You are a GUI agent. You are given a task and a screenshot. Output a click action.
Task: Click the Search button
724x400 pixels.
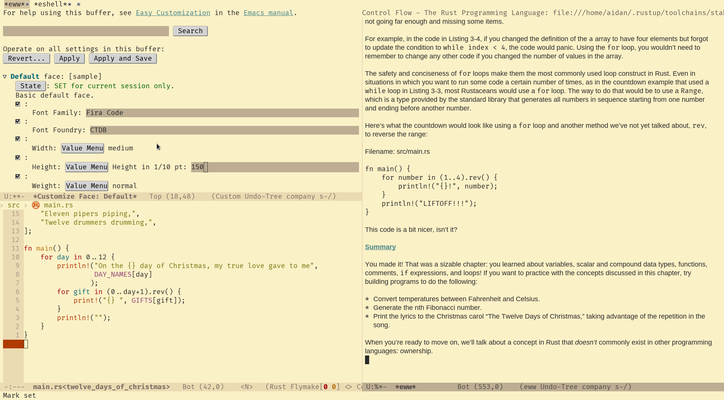coord(190,30)
